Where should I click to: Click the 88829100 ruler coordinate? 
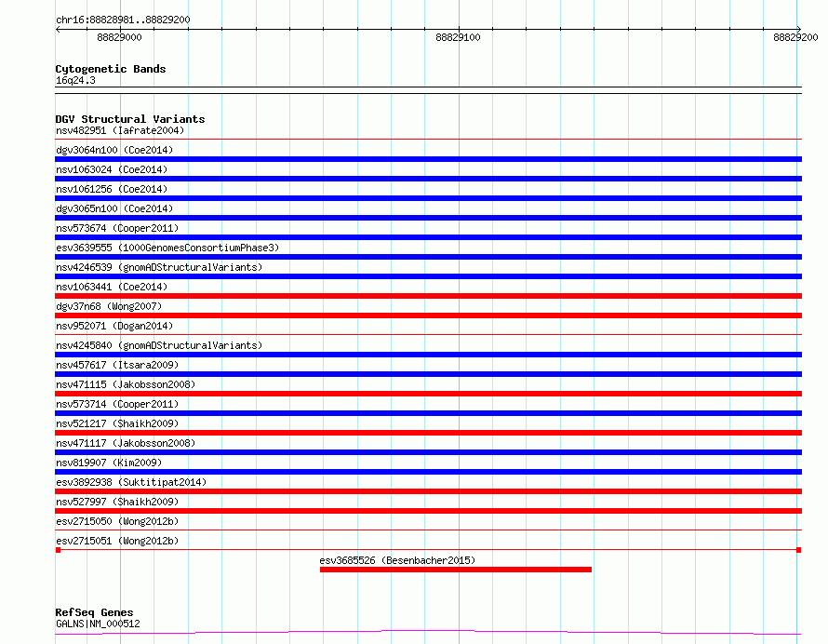[458, 37]
